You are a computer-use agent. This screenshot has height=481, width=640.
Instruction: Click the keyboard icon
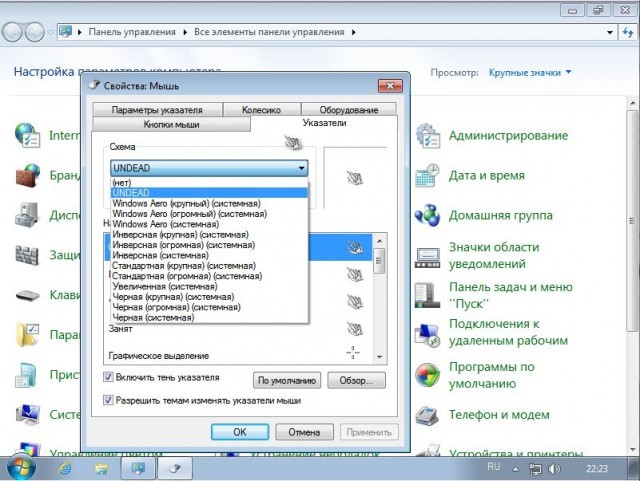28,295
